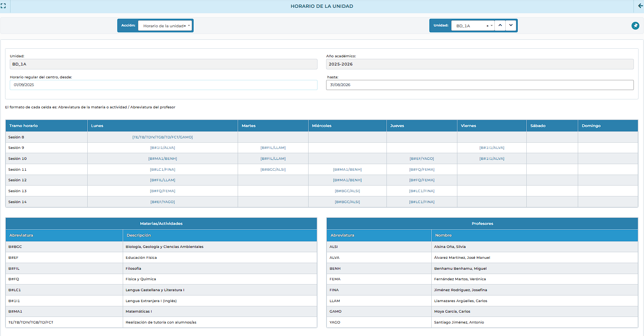Click the round pin icon
The height and width of the screenshot is (336, 644).
pos(635,26)
